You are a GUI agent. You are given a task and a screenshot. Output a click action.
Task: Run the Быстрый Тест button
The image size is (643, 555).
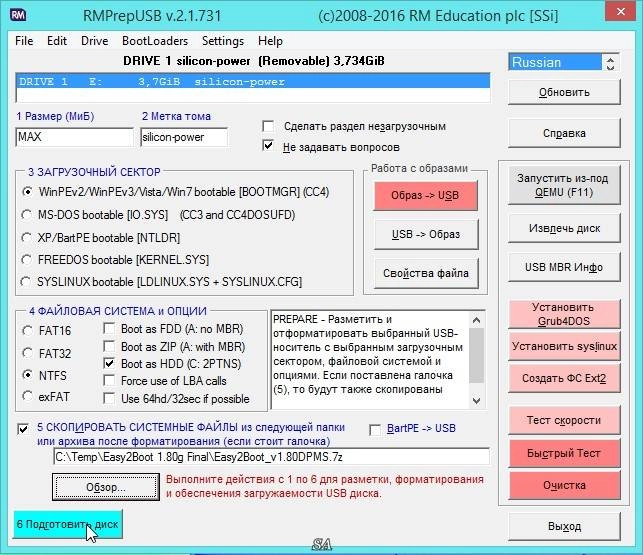coord(564,453)
